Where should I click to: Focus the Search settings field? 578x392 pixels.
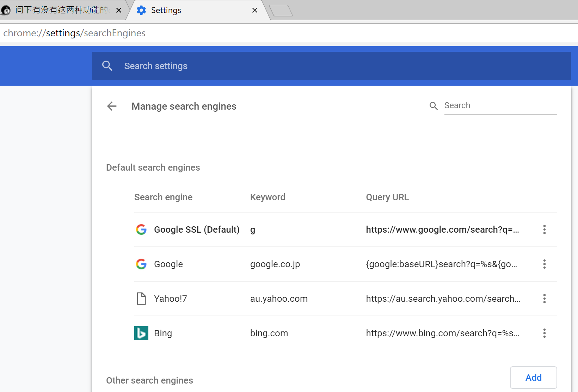pyautogui.click(x=332, y=66)
